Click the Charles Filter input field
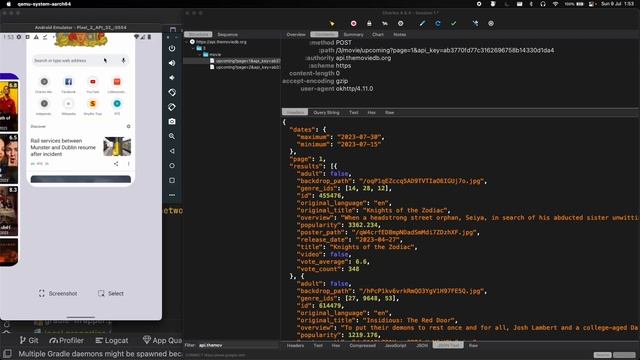Viewport: 640px width, 360px height. click(x=238, y=345)
